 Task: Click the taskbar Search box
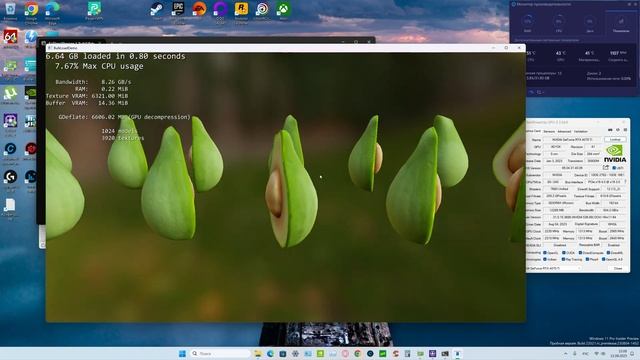[x=221, y=353]
